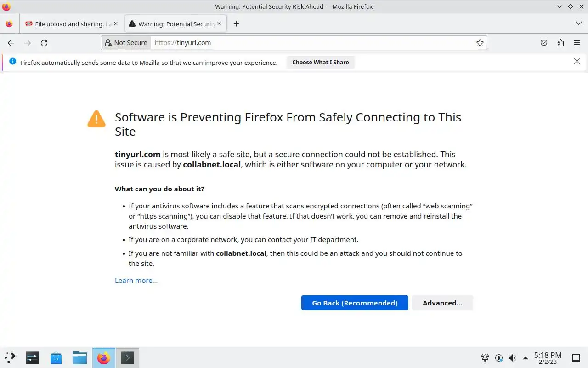The image size is (588, 368).
Task: Open the Learn more… link
Action: click(x=136, y=281)
